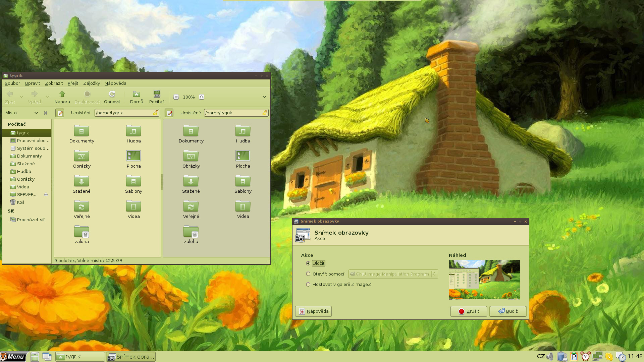The height and width of the screenshot is (362, 644).
Task: Select Videa in the Místa sidebar
Action: tap(27, 187)
